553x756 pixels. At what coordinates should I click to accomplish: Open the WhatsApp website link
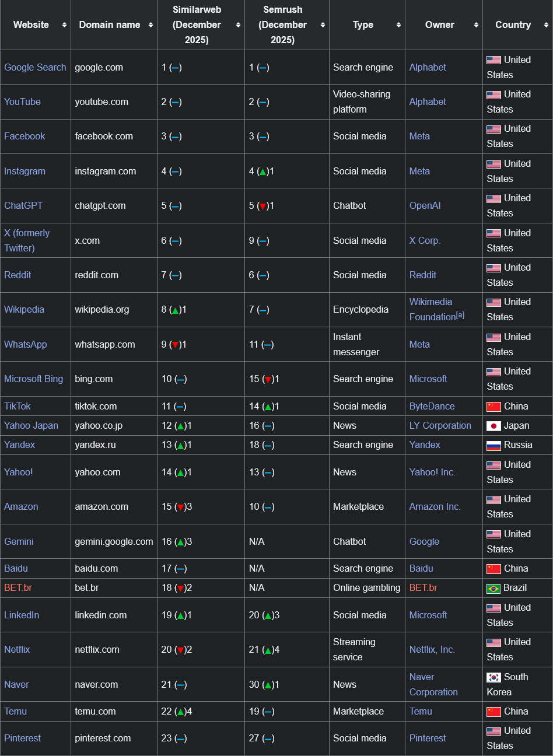pos(26,344)
